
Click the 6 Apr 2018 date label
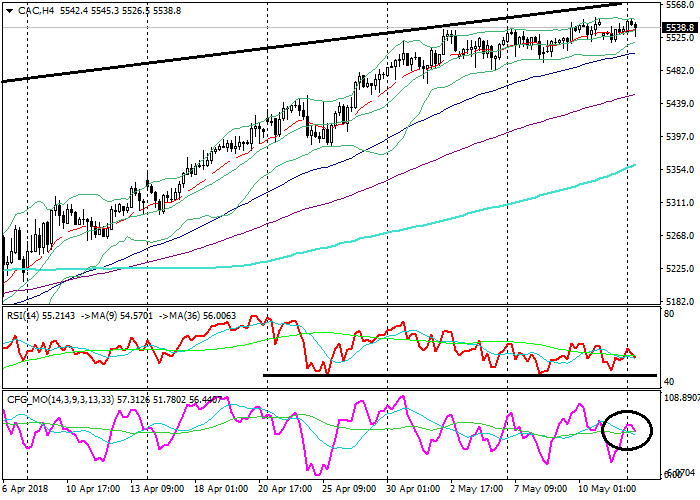point(27,491)
